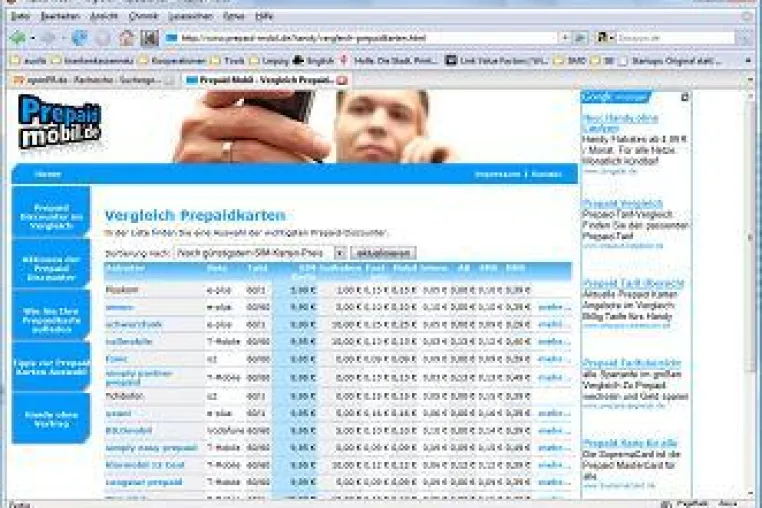Open the Prepaid Karte für alle ad link

coord(629,443)
